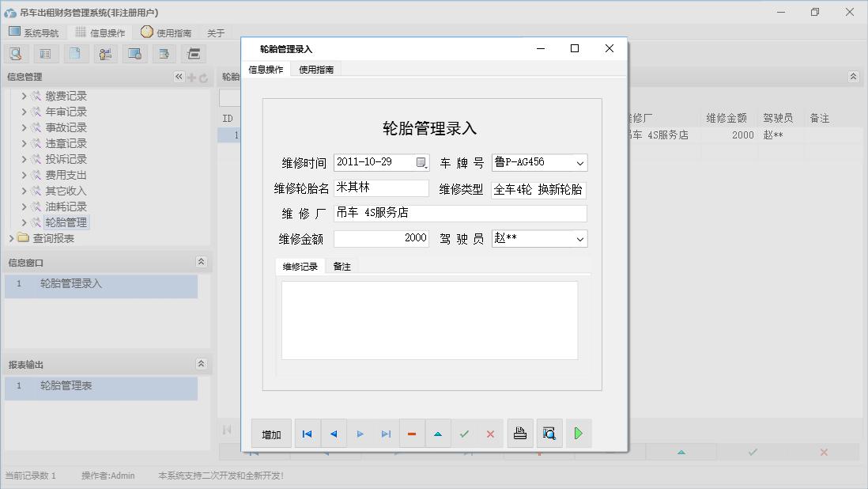Open the 车牌号 vehicle plate dropdown

[x=581, y=162]
